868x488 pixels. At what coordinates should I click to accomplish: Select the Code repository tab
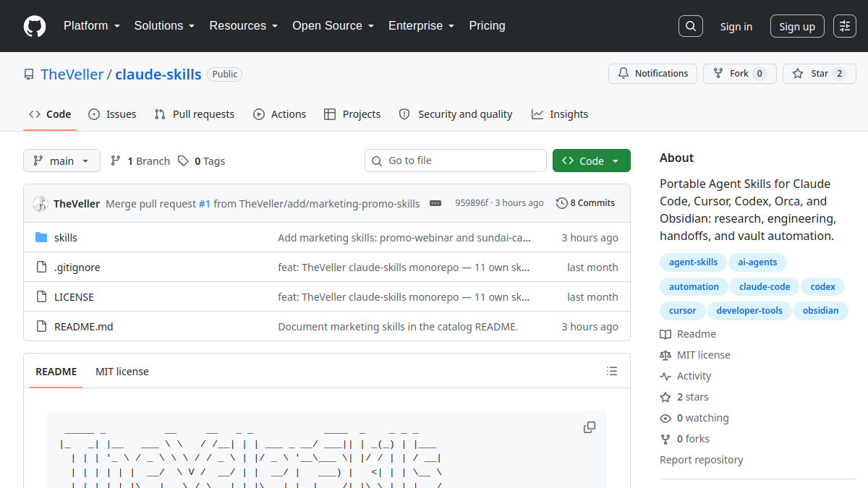50,114
